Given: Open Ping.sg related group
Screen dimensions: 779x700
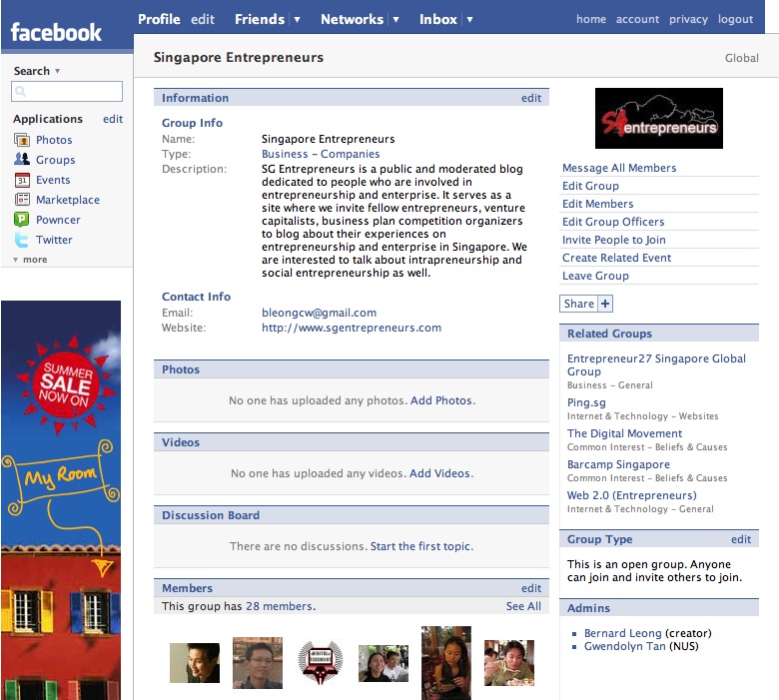Looking at the screenshot, I should (x=586, y=402).
